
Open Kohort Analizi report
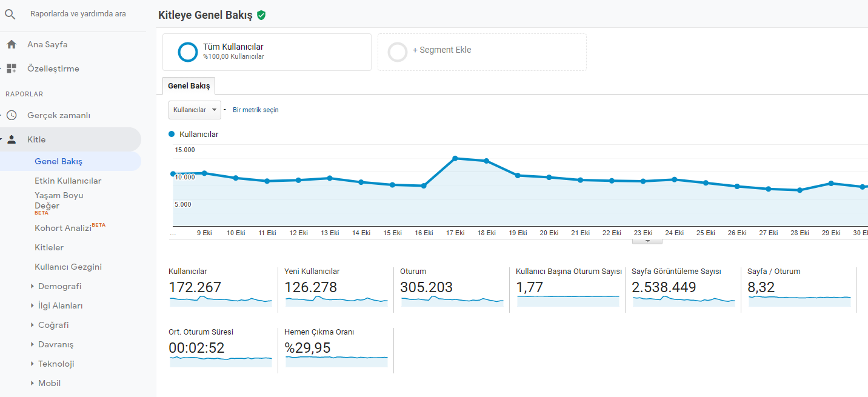point(63,228)
